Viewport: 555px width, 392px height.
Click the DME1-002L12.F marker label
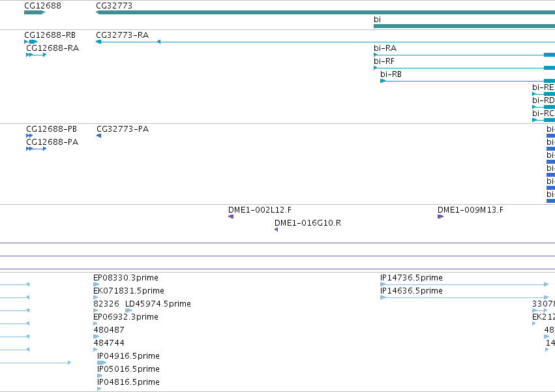pos(260,210)
